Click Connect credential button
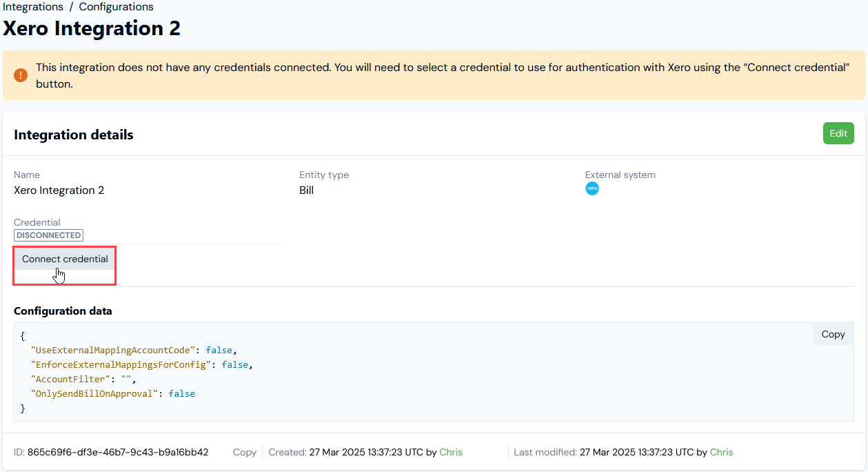The height and width of the screenshot is (472, 868). (65, 259)
